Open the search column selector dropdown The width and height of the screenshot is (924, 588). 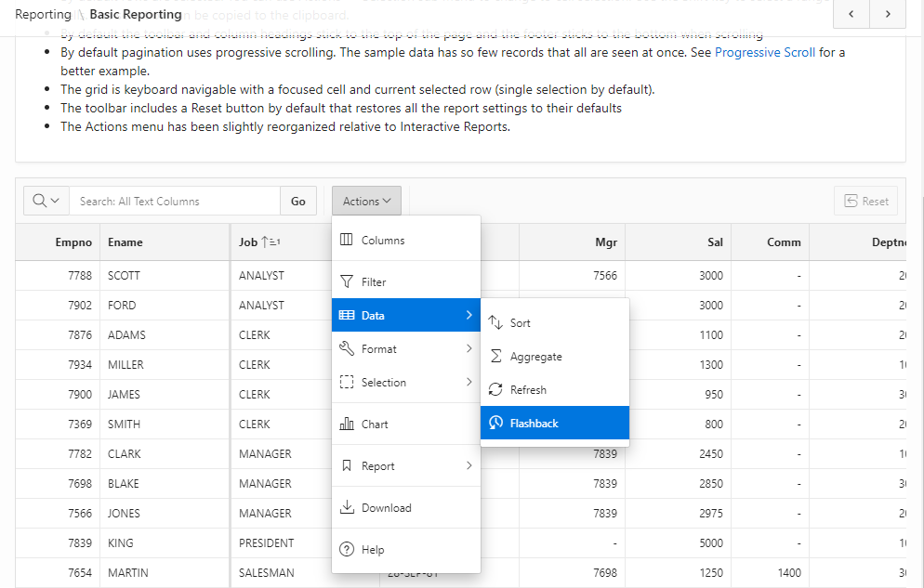point(46,201)
